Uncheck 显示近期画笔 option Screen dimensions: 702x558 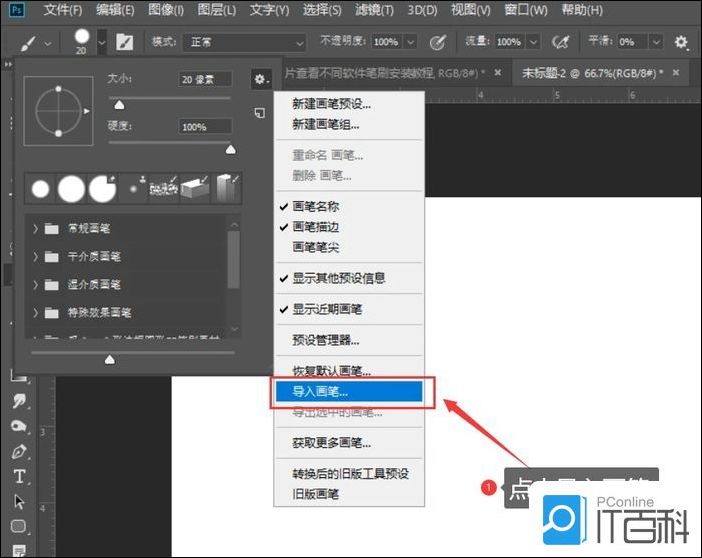(325, 309)
